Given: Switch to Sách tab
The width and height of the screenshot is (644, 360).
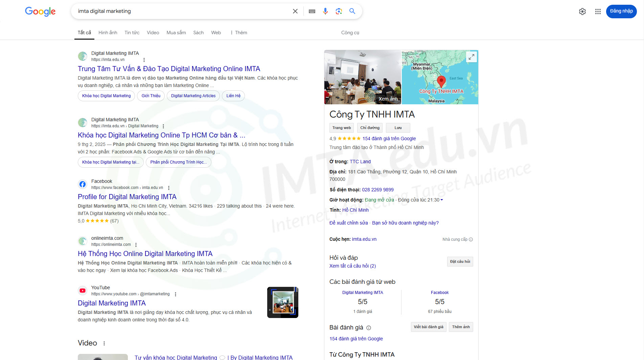Looking at the screenshot, I should (199, 33).
